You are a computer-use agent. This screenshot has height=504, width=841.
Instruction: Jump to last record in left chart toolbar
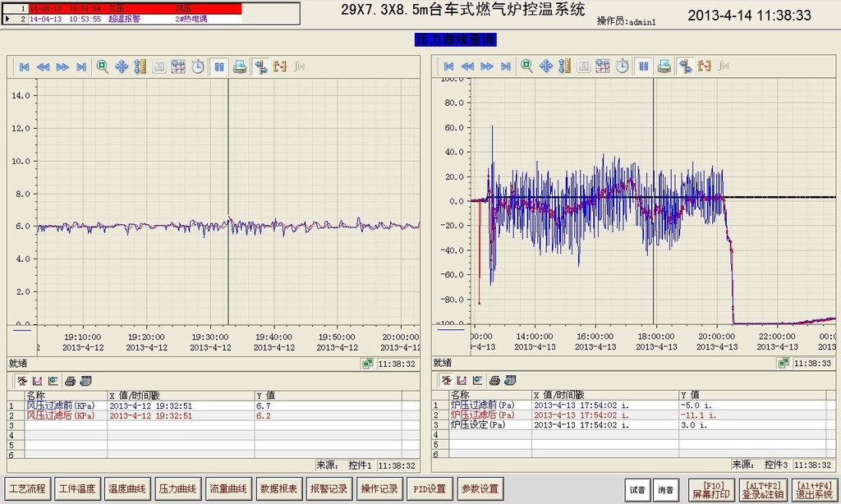[81, 67]
